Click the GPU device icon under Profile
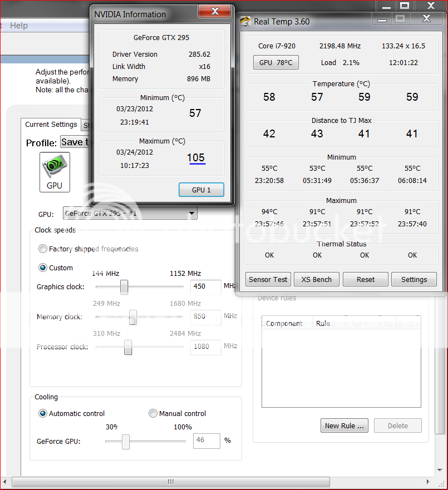This screenshot has height=490, width=448. pyautogui.click(x=55, y=172)
